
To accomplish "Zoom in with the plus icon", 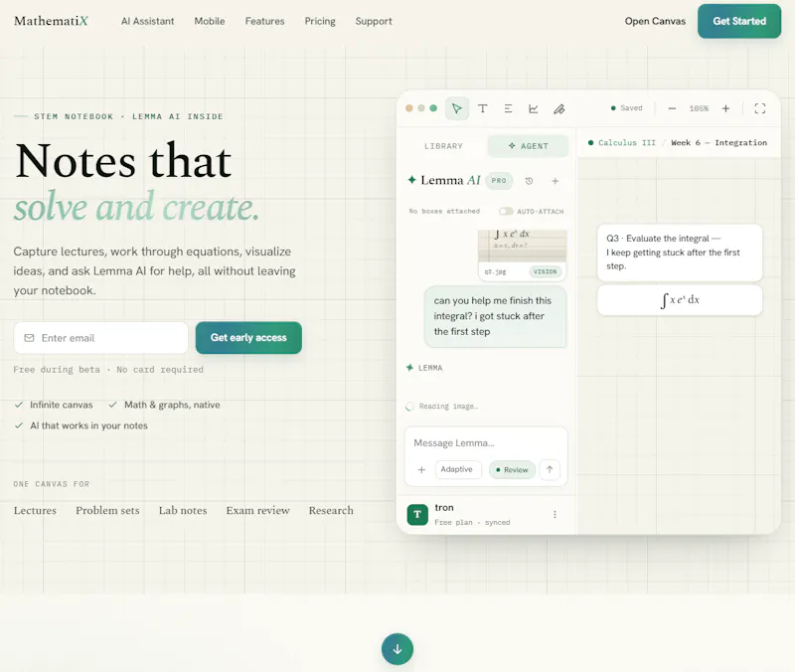I will coord(725,108).
